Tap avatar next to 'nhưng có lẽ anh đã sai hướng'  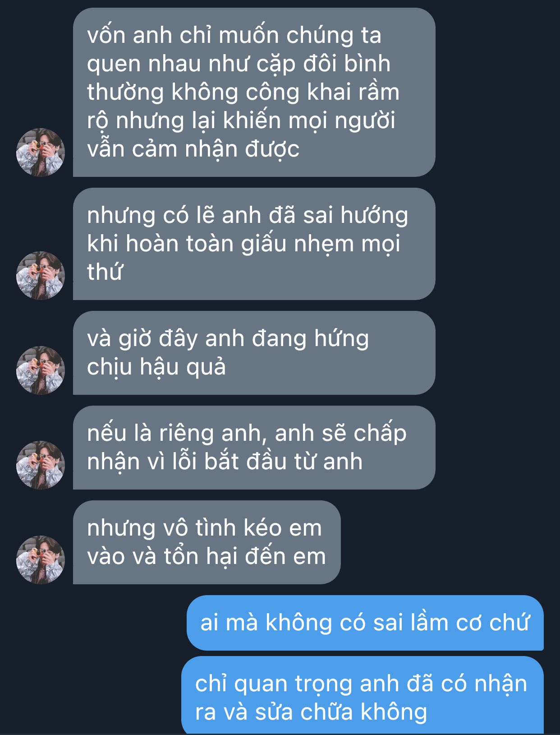coord(41,275)
